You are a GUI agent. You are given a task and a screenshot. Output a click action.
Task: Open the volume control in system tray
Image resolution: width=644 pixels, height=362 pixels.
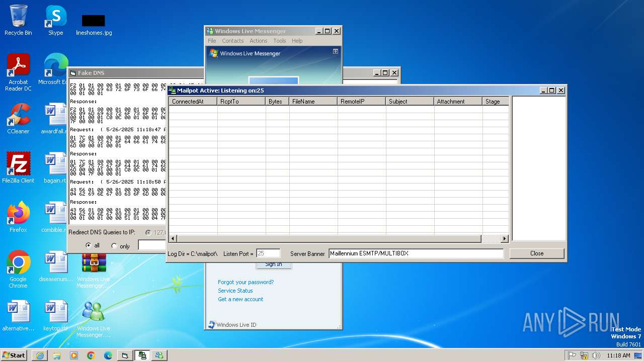pyautogui.click(x=596, y=355)
